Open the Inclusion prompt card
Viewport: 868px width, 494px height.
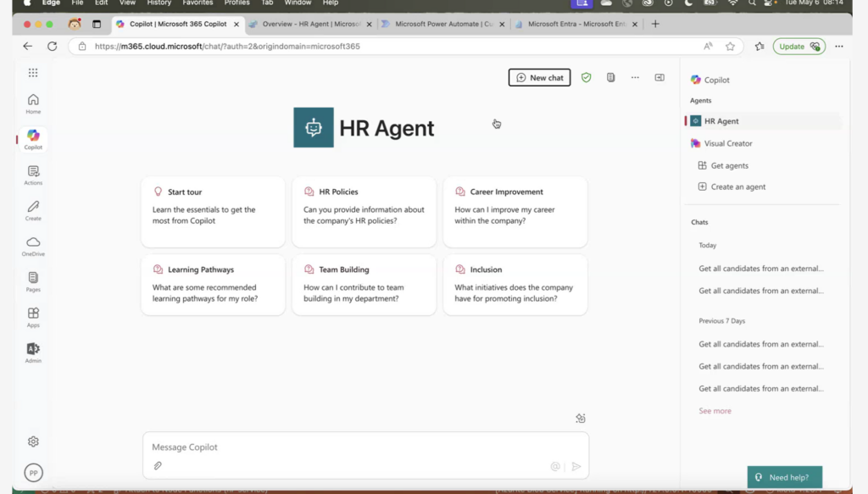pos(515,285)
